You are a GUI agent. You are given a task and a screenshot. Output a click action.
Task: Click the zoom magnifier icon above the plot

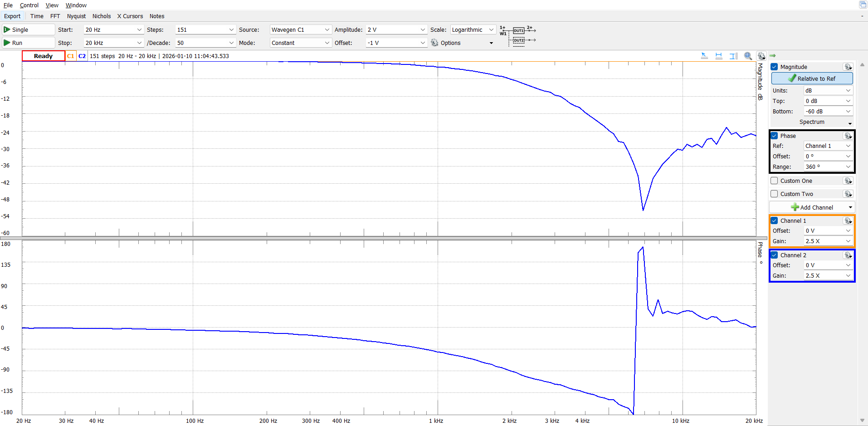pos(748,56)
